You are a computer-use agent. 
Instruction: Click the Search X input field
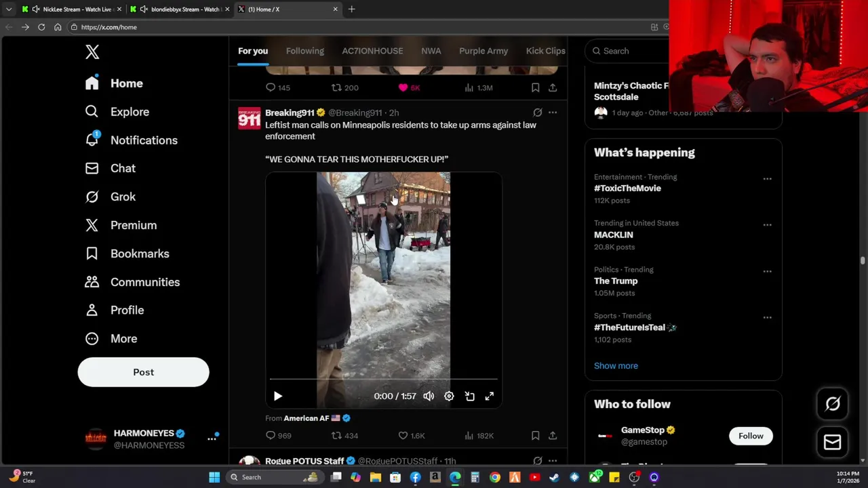(631, 51)
